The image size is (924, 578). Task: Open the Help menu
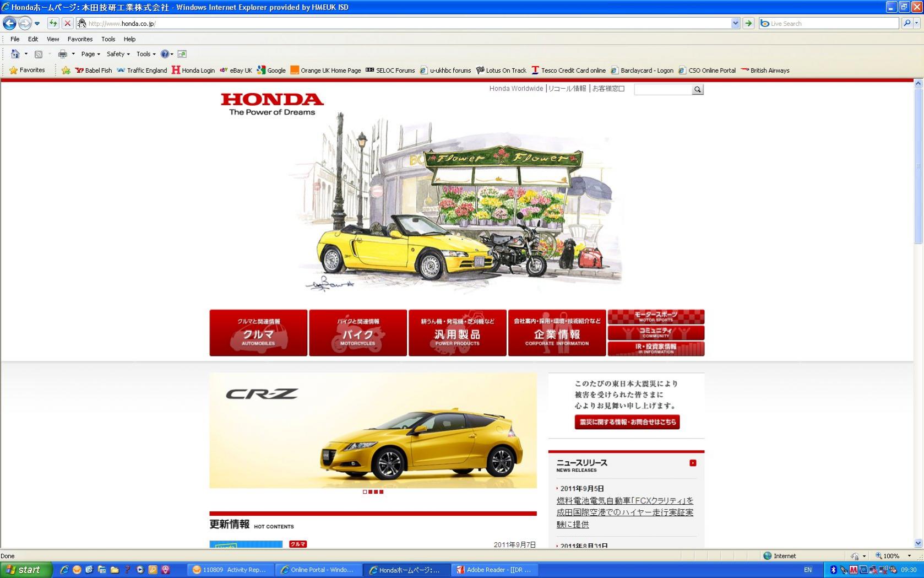coord(129,39)
